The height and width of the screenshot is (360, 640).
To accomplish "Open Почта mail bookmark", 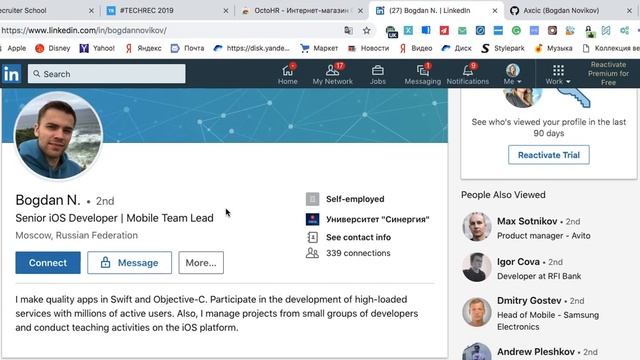I will (x=187, y=48).
